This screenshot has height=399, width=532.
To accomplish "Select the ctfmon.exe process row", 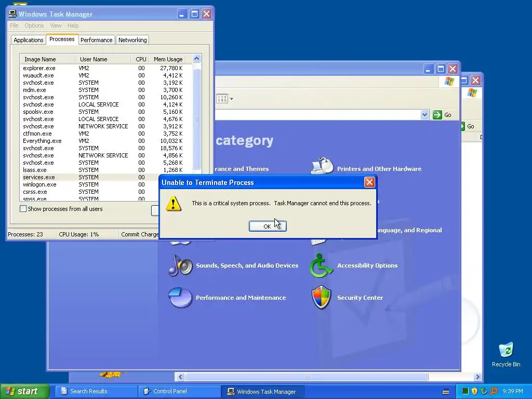I will click(x=106, y=134).
